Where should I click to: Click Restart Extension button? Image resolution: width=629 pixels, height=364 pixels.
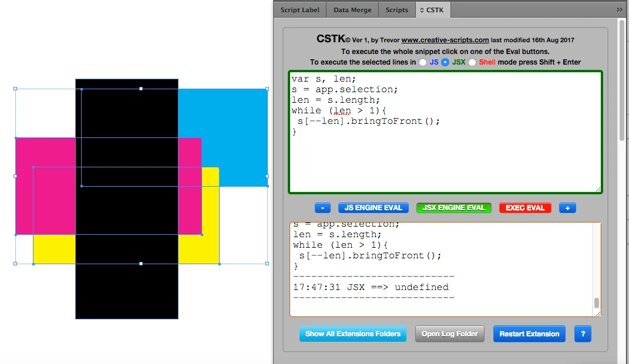point(529,333)
